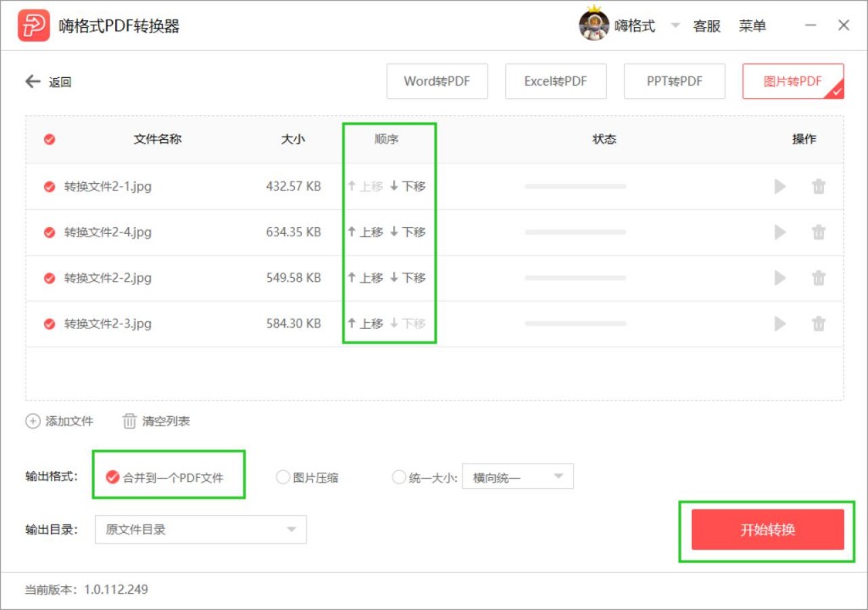Click size value 584.30 KB

[293, 324]
